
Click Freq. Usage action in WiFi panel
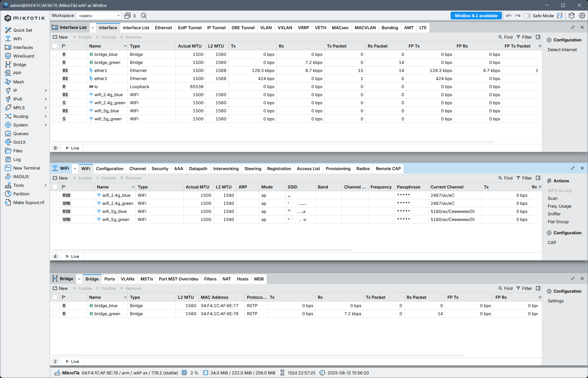pos(559,206)
